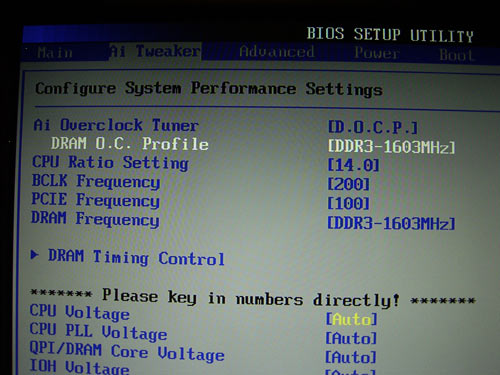The height and width of the screenshot is (375, 500).
Task: Expand the DRAM Timing Control arrow
Action: (x=34, y=255)
